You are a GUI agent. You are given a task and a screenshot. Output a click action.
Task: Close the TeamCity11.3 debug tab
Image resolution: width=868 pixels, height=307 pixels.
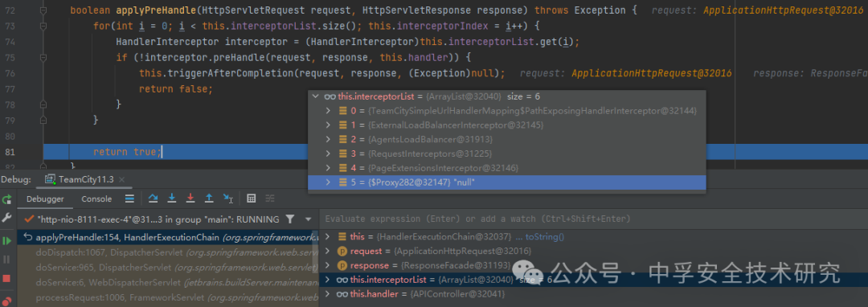[122, 180]
